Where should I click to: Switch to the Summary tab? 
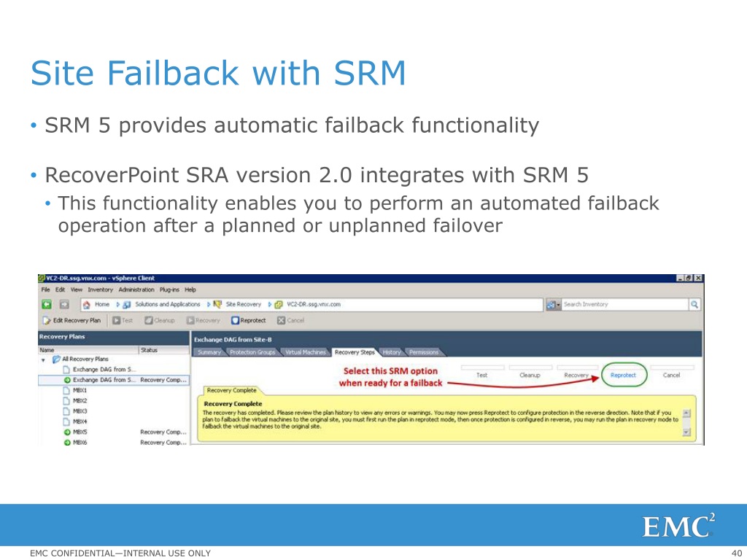click(x=209, y=352)
